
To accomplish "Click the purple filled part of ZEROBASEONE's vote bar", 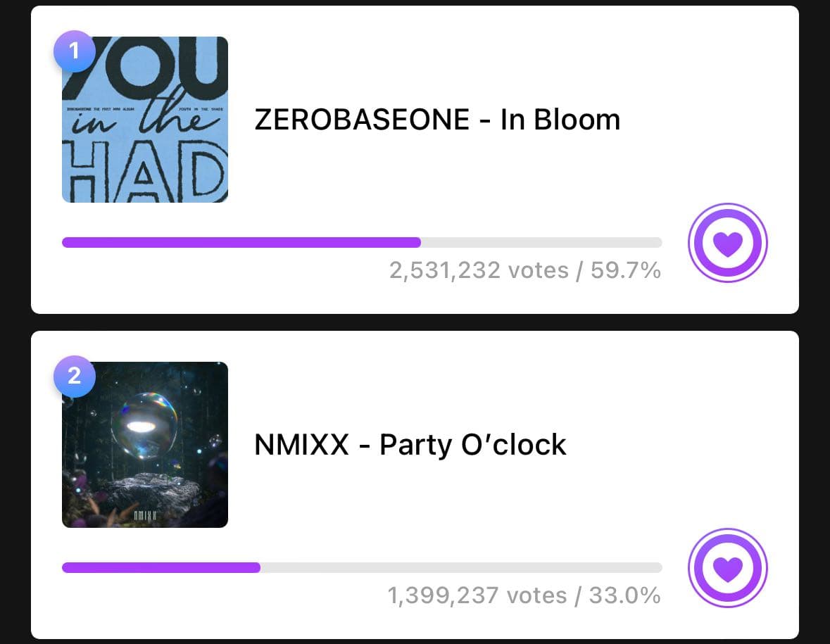I will point(241,243).
